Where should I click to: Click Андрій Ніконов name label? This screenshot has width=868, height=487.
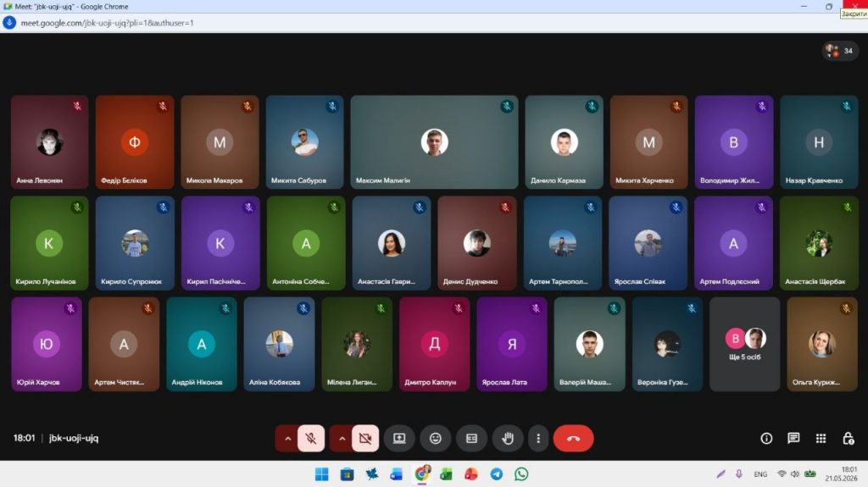point(197,383)
